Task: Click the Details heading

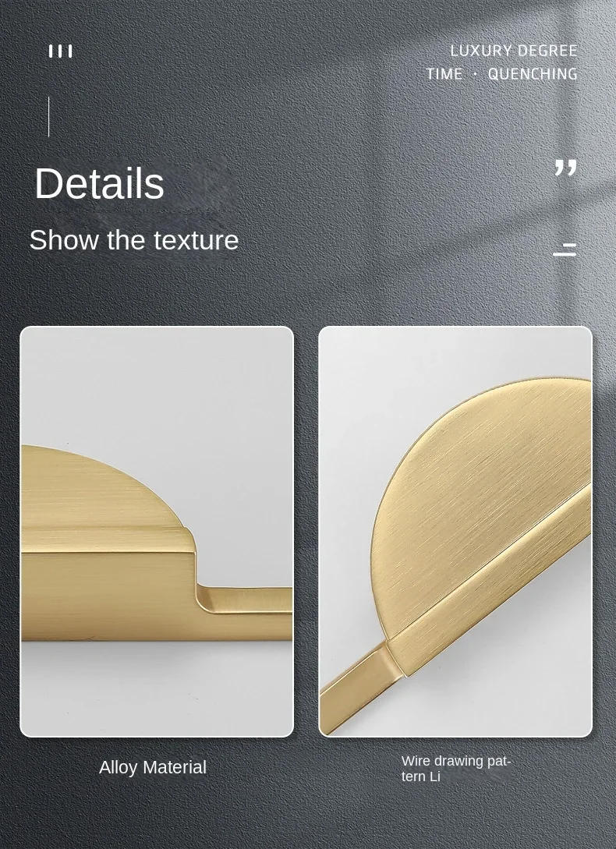Action: pyautogui.click(x=99, y=183)
